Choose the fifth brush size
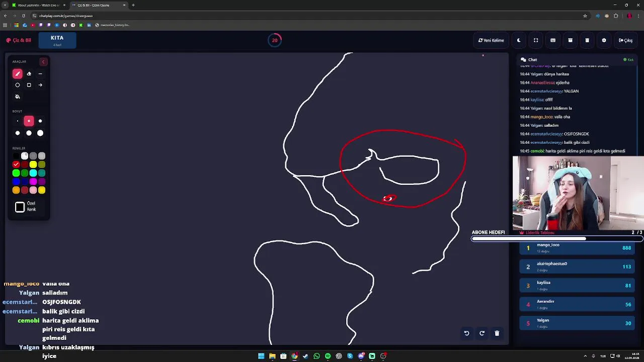This screenshot has width=644, height=362. coord(29,133)
